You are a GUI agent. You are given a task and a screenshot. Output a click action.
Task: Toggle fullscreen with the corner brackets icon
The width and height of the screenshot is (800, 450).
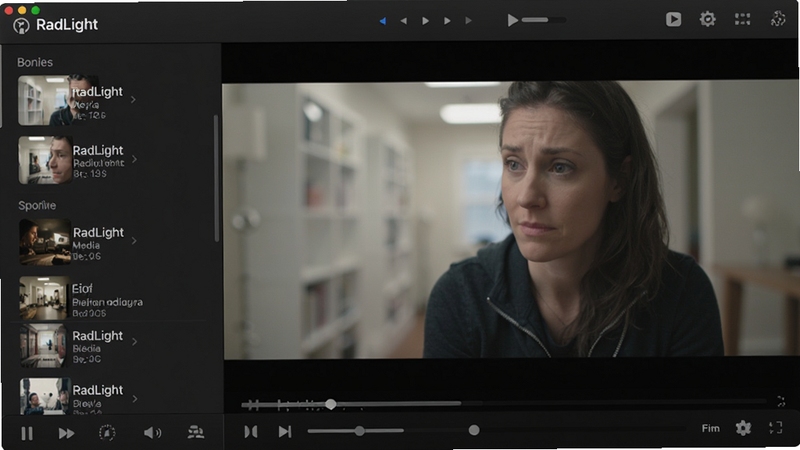[x=776, y=428]
